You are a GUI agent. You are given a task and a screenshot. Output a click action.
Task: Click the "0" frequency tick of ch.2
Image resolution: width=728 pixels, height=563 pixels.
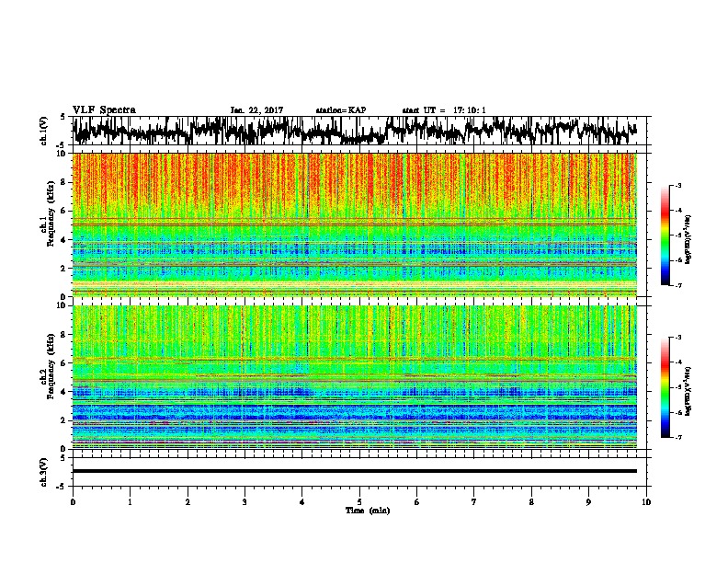pyautogui.click(x=63, y=449)
